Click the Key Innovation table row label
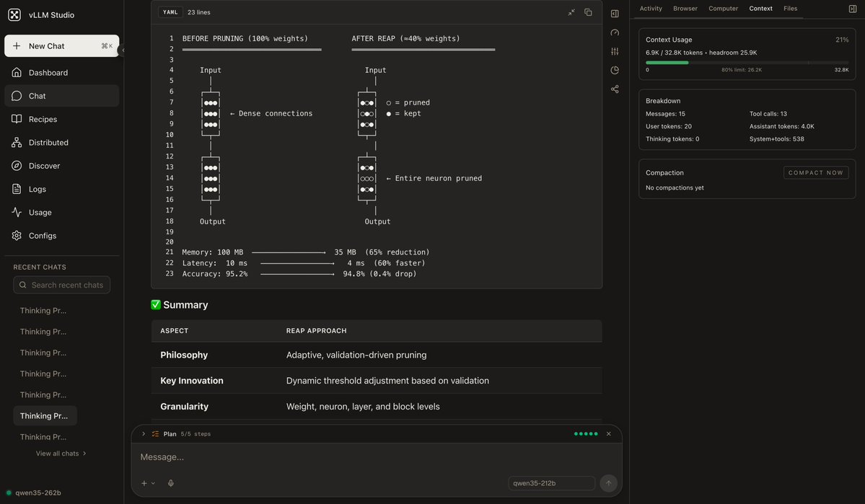The image size is (865, 504). 191,381
